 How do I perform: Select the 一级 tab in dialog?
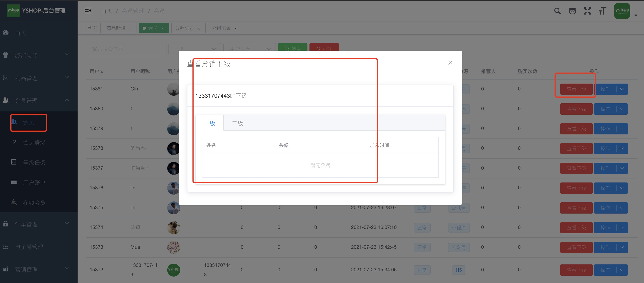pos(209,123)
